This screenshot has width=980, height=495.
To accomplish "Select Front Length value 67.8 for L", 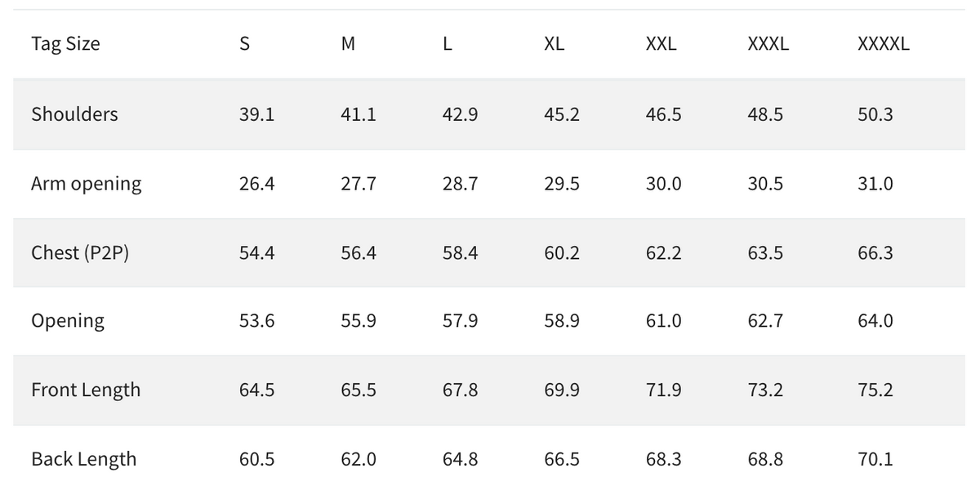I will coord(460,390).
